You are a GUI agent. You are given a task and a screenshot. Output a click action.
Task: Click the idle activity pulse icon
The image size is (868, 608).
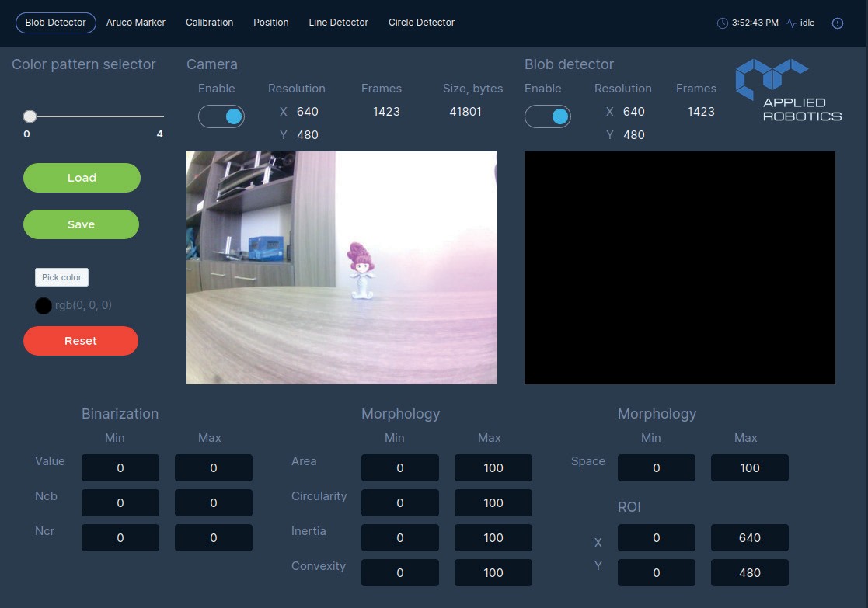pyautogui.click(x=791, y=23)
